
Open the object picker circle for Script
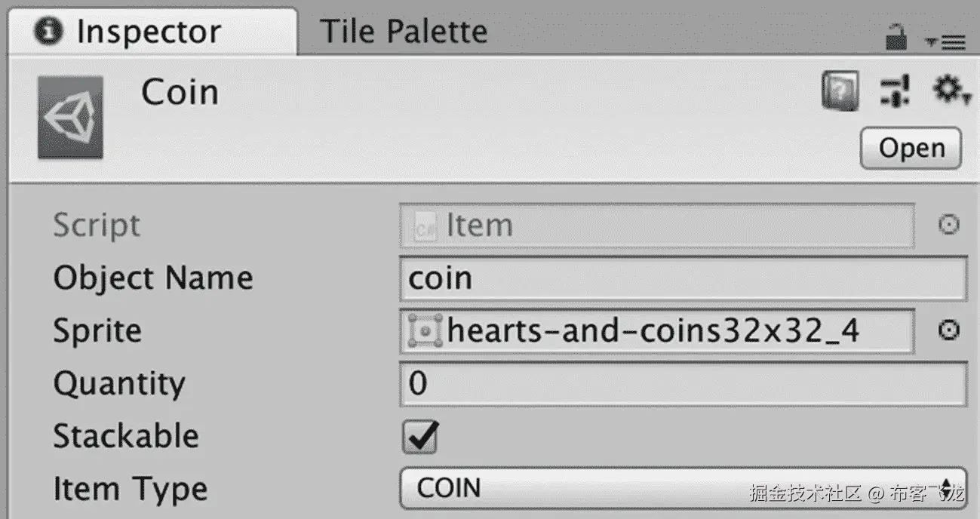coord(948,225)
